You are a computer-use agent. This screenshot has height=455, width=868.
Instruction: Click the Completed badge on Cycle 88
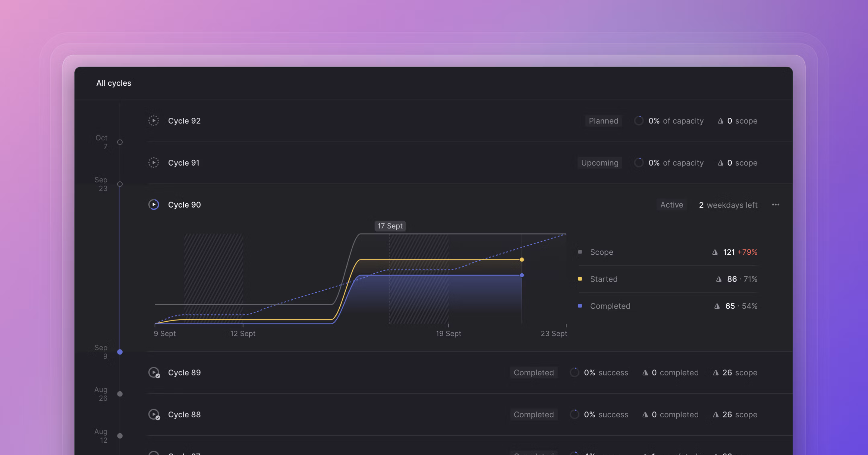tap(534, 415)
